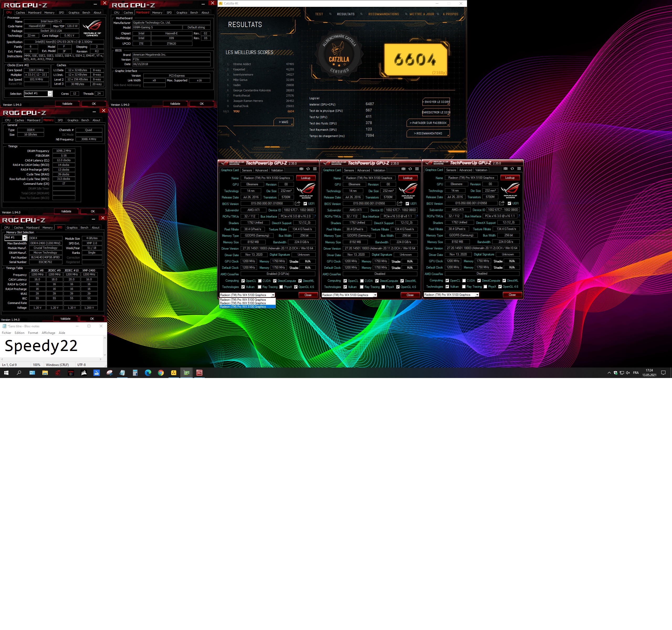This screenshot has height=630, width=672.
Task: Open the hamburger menu in left GPU-Z window
Action: point(315,169)
